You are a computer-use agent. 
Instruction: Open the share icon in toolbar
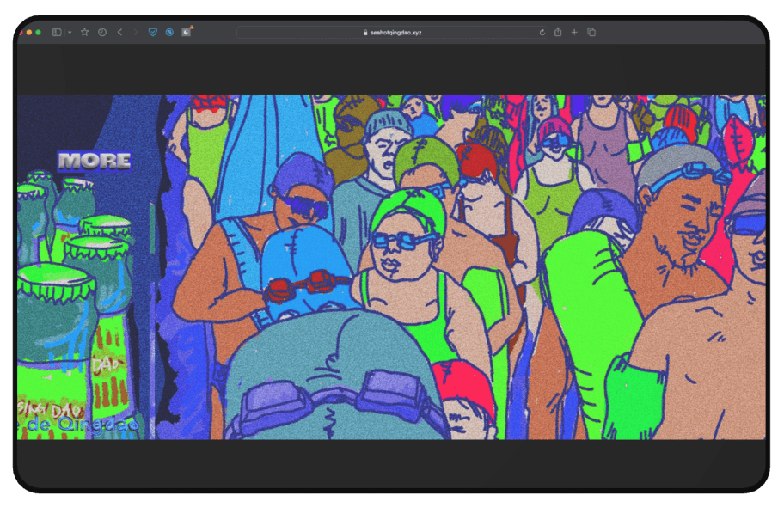point(558,32)
